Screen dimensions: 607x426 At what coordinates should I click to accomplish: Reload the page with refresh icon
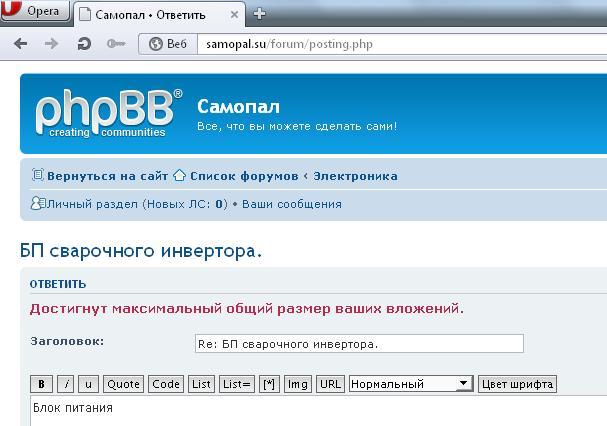(84, 44)
